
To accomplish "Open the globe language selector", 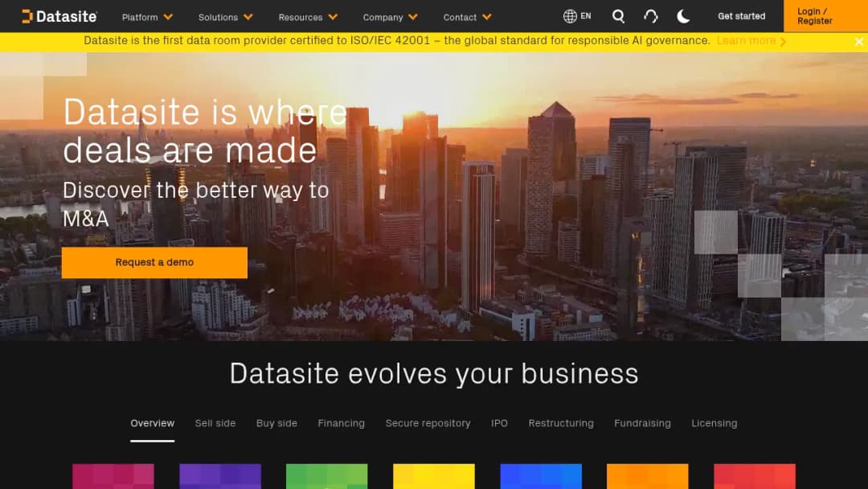I will 577,16.
